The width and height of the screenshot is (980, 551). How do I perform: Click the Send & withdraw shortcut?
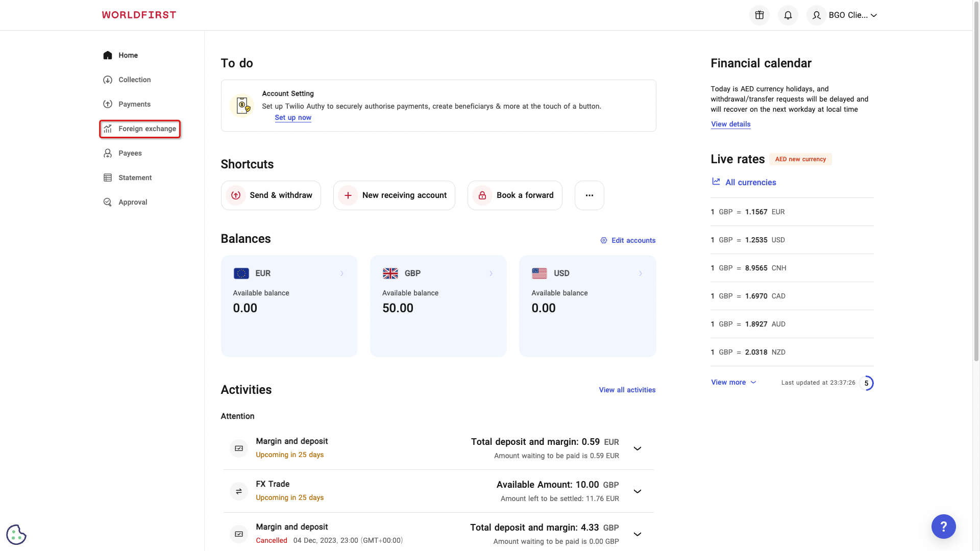[x=271, y=195]
